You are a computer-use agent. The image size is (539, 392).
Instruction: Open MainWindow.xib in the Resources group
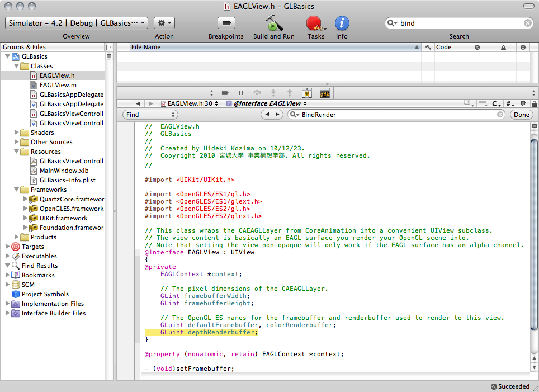pos(64,171)
